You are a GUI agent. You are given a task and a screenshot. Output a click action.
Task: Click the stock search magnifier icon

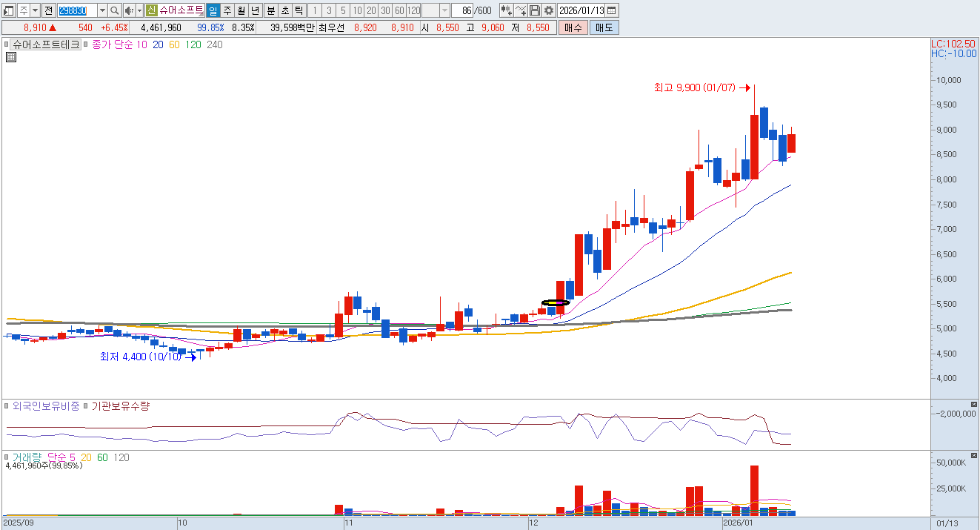[115, 10]
